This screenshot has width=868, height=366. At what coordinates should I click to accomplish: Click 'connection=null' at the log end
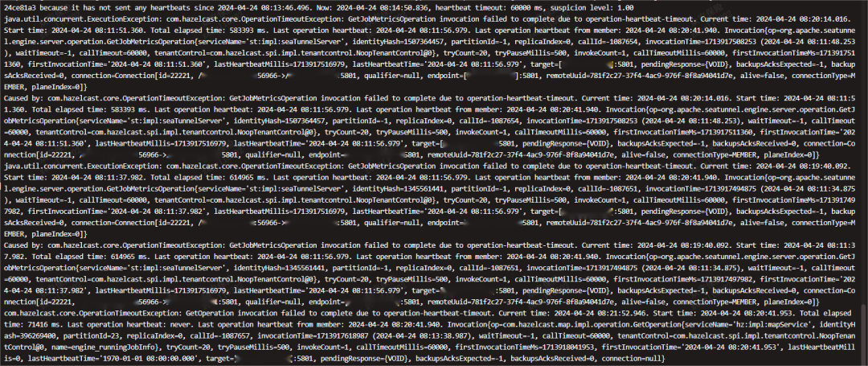[x=633, y=360]
